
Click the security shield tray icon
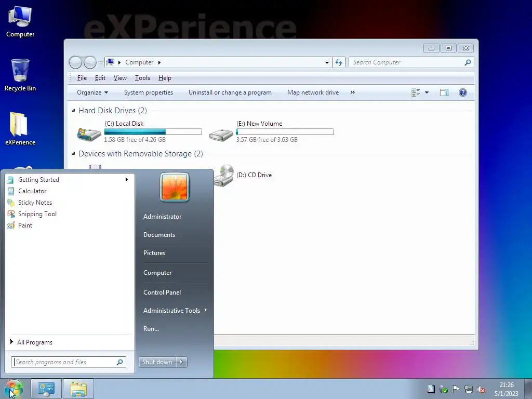[x=443, y=389]
